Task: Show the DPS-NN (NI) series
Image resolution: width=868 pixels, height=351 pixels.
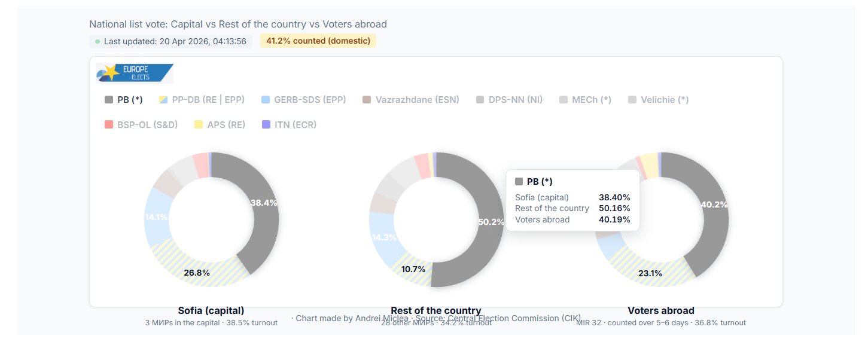Action: click(x=510, y=100)
